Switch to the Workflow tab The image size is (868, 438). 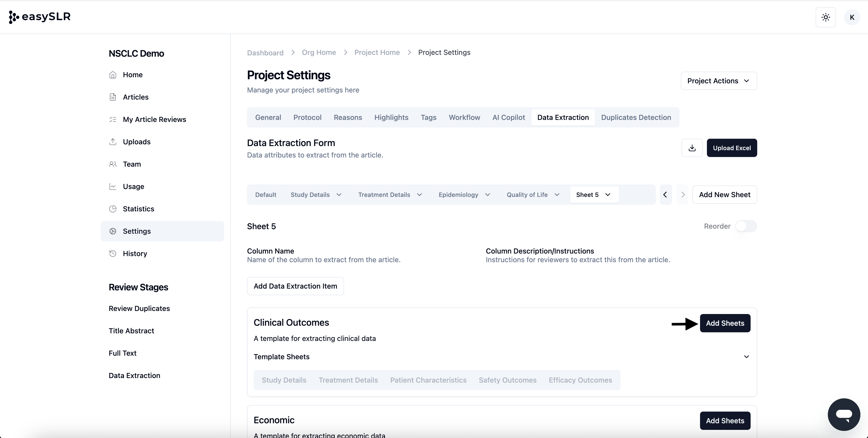(x=464, y=117)
